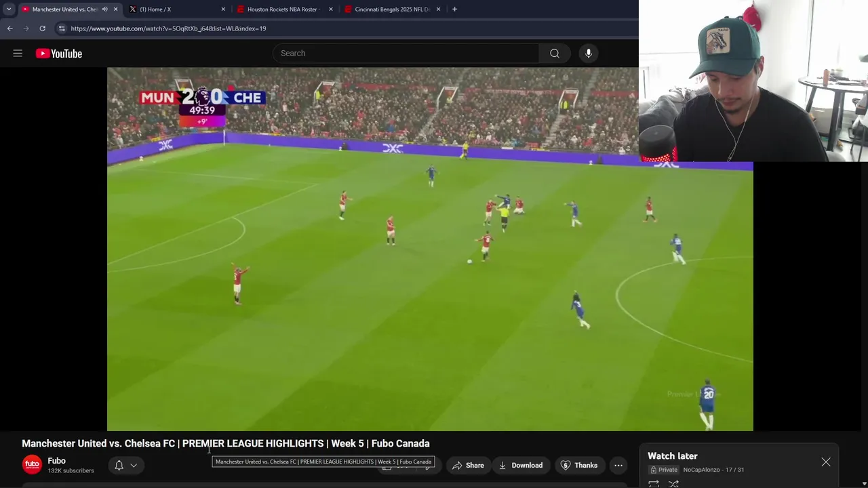
Task: Toggle the subscription notification bell
Action: click(x=119, y=465)
